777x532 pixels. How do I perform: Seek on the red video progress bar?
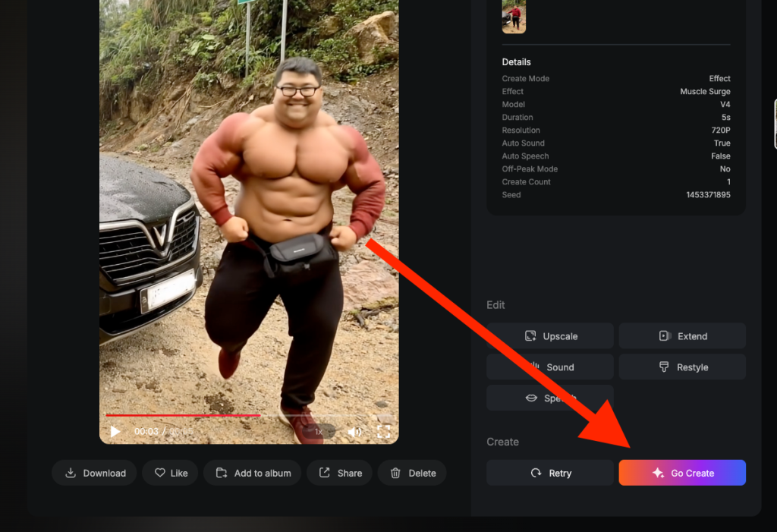pos(182,415)
